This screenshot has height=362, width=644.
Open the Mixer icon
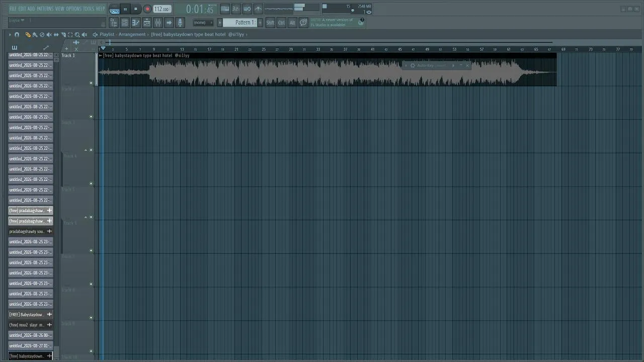(x=158, y=23)
